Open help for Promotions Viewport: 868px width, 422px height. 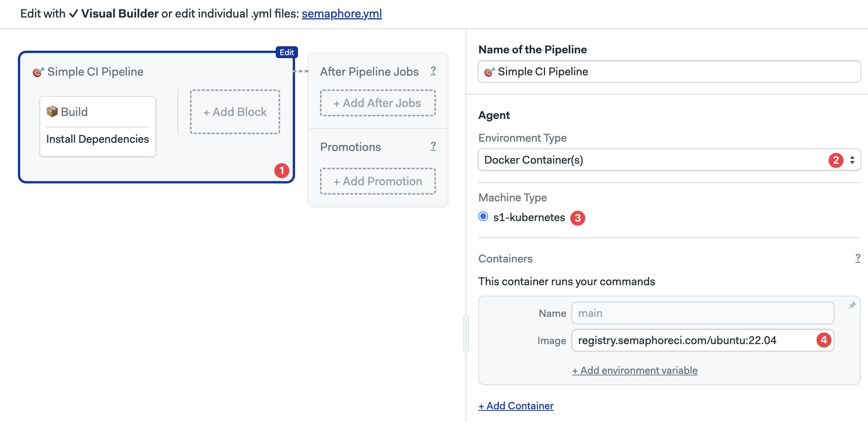click(x=433, y=146)
